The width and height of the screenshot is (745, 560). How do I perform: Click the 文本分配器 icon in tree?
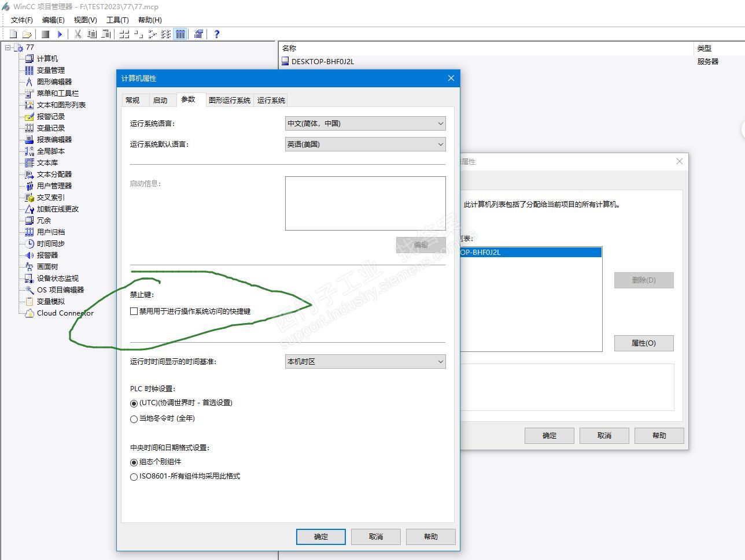pyautogui.click(x=29, y=174)
